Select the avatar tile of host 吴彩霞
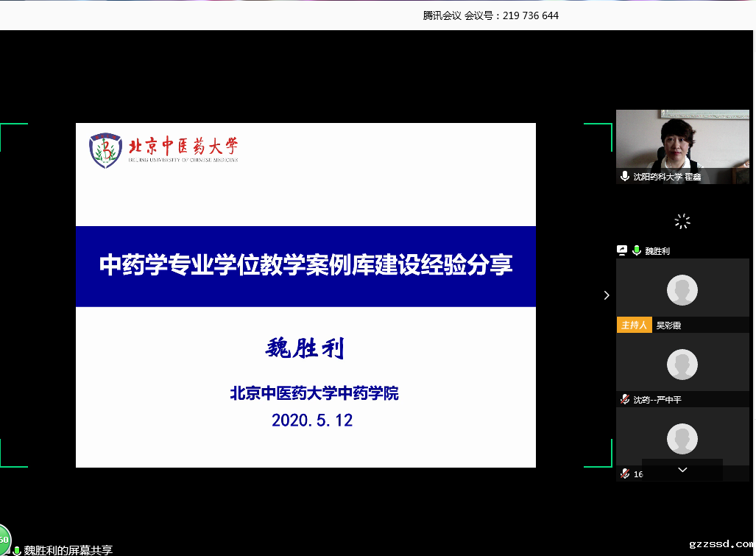Viewport: 756px width, 556px height. tap(682, 289)
